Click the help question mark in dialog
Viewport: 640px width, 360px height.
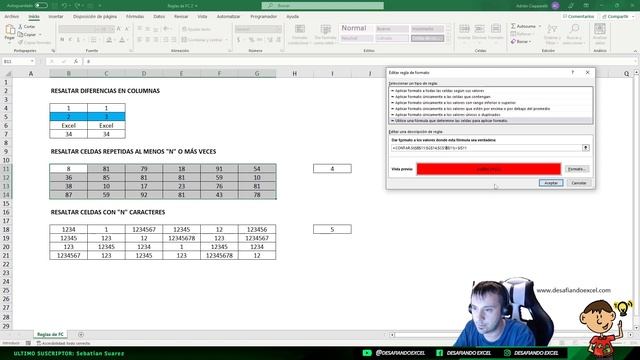point(573,72)
